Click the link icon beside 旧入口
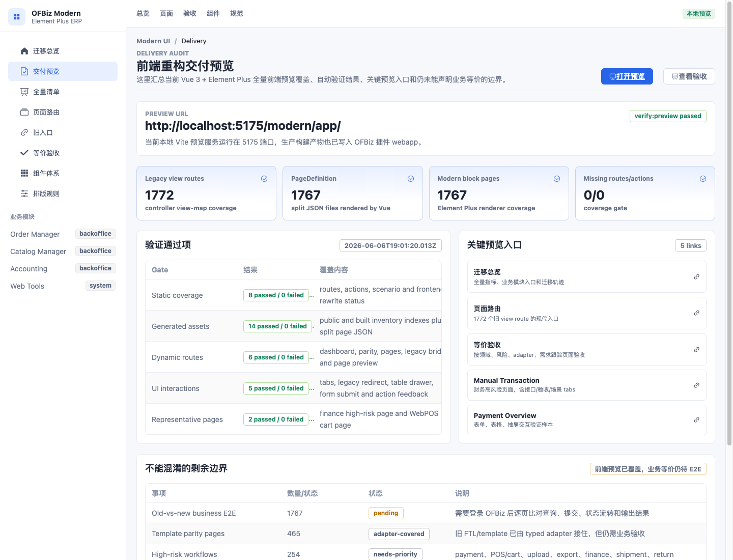 (24, 132)
